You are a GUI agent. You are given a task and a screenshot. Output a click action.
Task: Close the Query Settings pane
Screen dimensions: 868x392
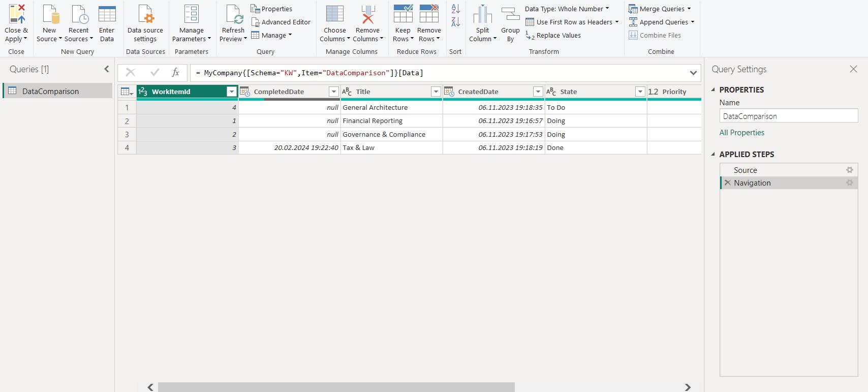tap(853, 69)
